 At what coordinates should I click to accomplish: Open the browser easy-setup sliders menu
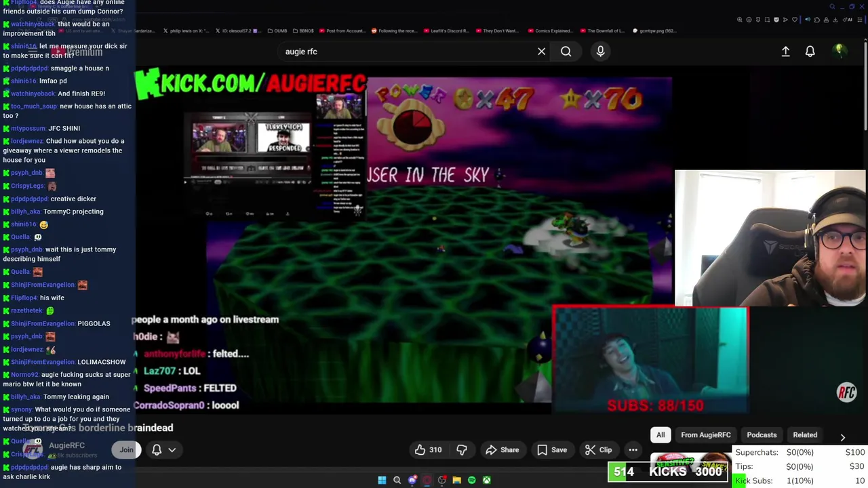pyautogui.click(x=860, y=20)
